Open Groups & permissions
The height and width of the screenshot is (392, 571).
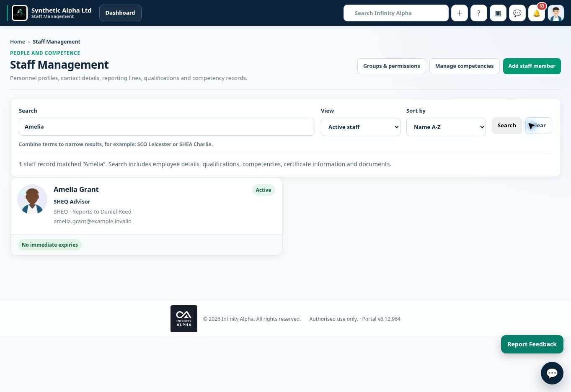pyautogui.click(x=392, y=66)
